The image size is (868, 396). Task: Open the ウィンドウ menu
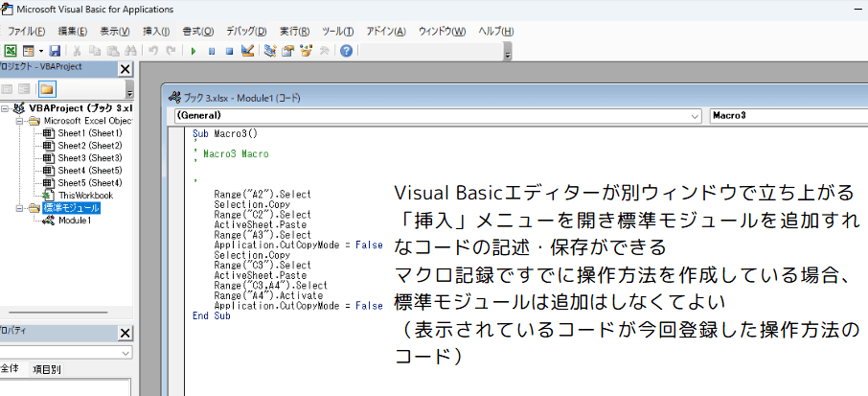coord(442,31)
